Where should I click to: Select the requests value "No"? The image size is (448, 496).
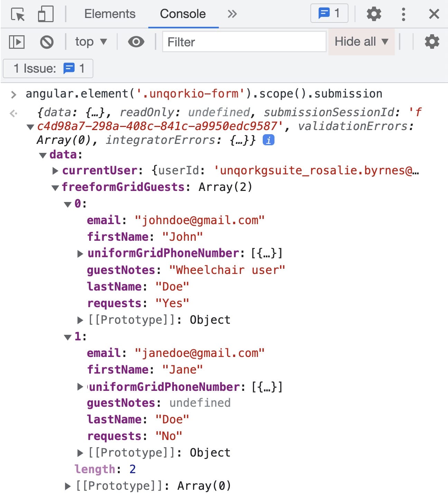[x=169, y=436]
